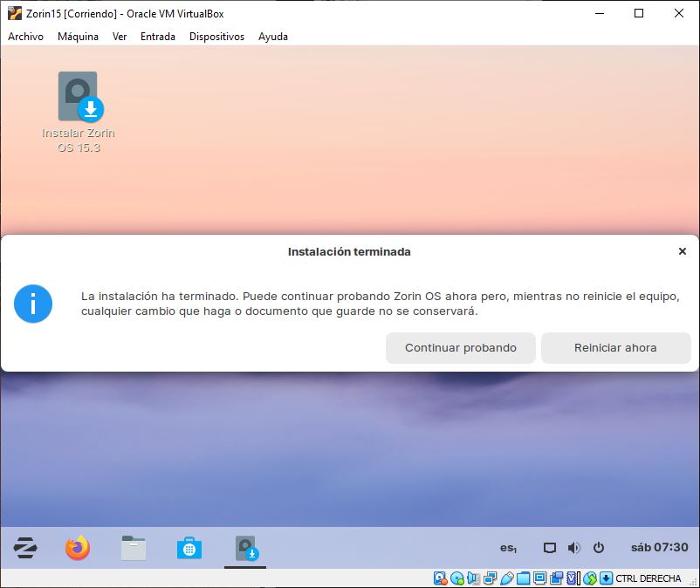Click the volume speaker tray icon
Screen dimensions: 700x588
pyautogui.click(x=573, y=548)
